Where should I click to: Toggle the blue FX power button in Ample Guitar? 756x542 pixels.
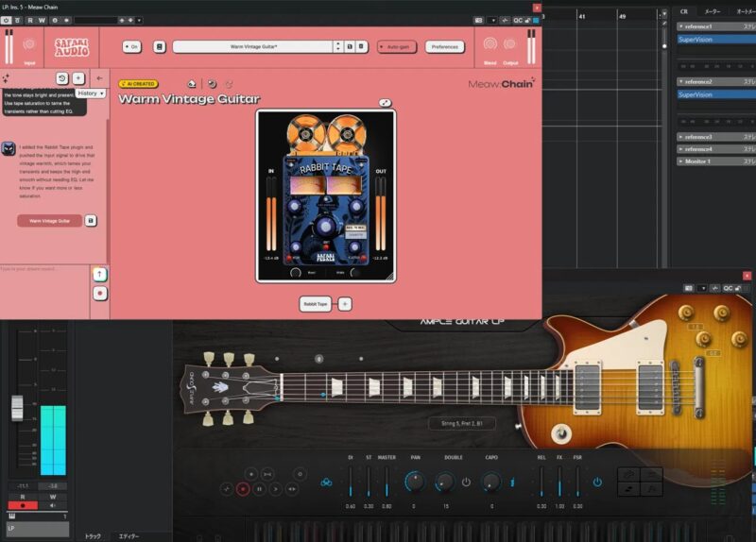click(597, 482)
